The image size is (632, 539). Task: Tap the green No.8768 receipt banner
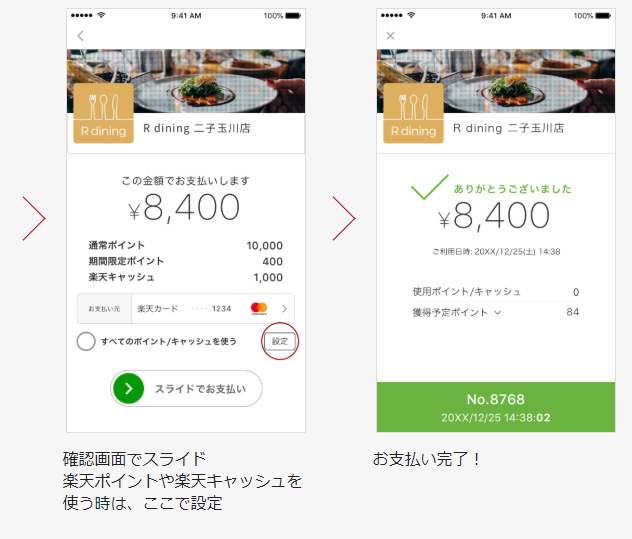pos(496,407)
